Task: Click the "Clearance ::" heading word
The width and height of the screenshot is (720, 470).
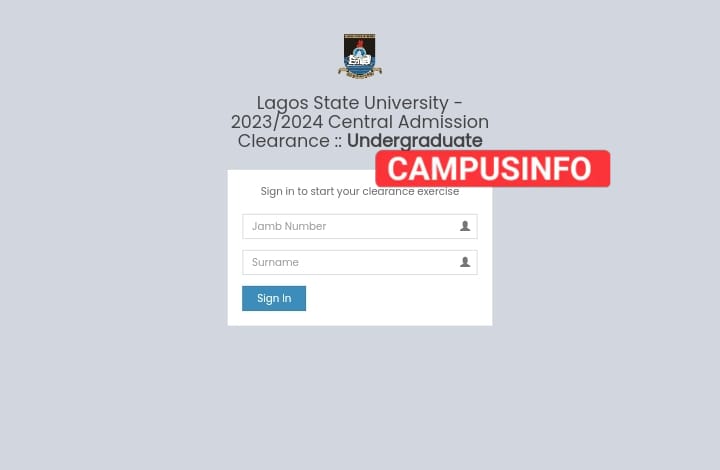Action: pos(290,141)
